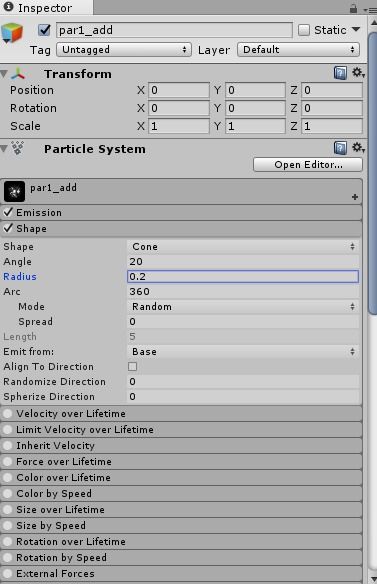Enable Inherit Velocity module
Screen dimensions: 377x584
[x=7, y=445]
